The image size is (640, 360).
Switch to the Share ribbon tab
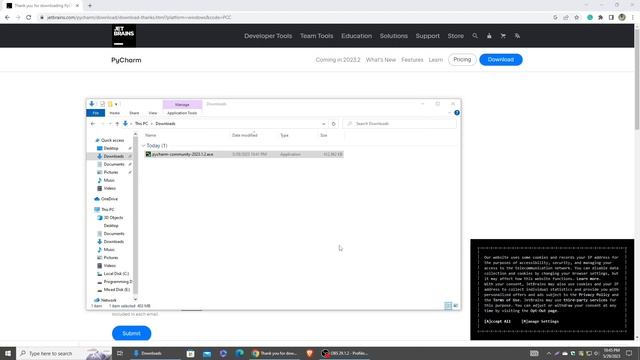tap(134, 113)
